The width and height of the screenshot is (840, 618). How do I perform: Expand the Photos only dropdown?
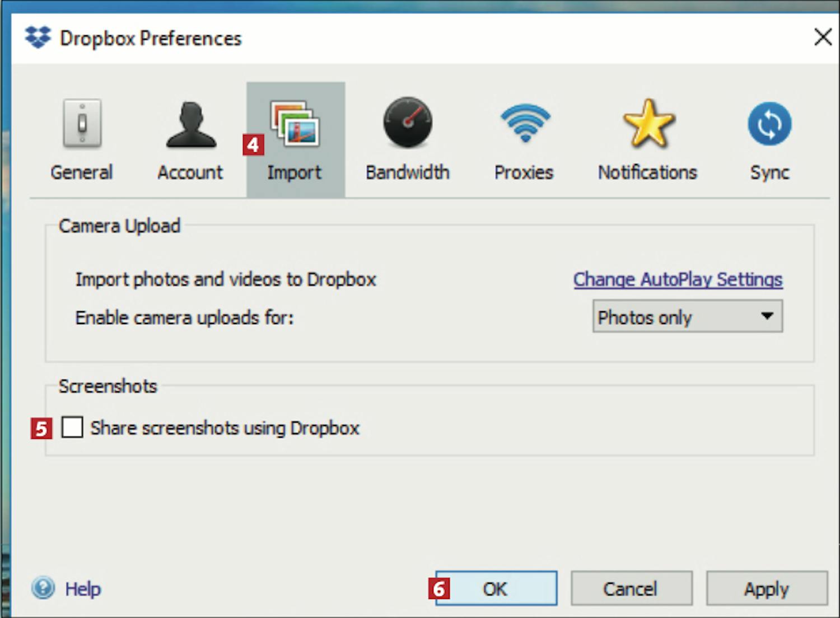click(x=688, y=317)
